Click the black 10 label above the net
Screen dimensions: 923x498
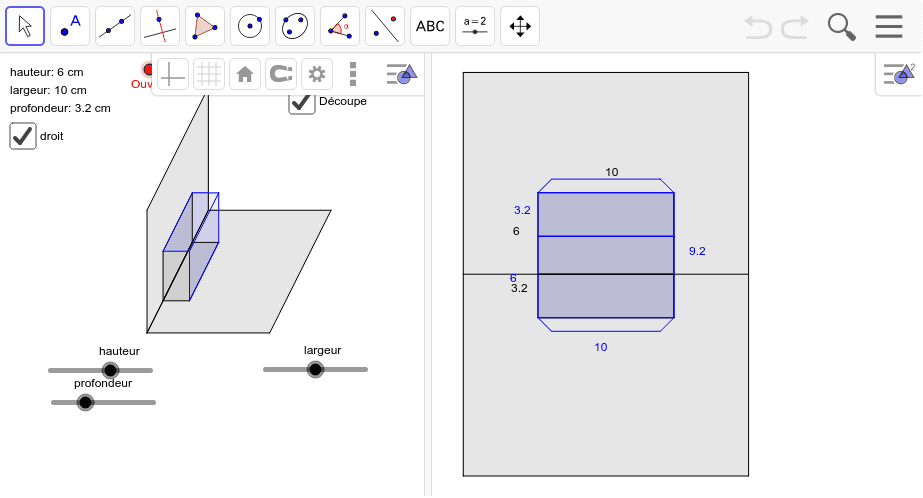click(x=612, y=172)
